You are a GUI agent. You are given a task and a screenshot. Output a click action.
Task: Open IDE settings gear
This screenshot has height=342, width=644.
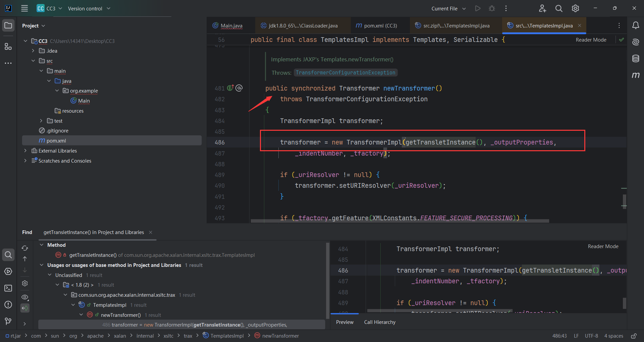tap(575, 8)
